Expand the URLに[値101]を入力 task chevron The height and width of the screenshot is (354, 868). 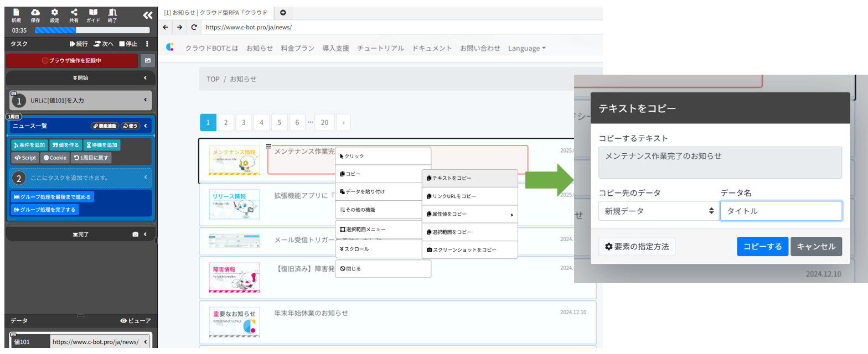tap(145, 100)
